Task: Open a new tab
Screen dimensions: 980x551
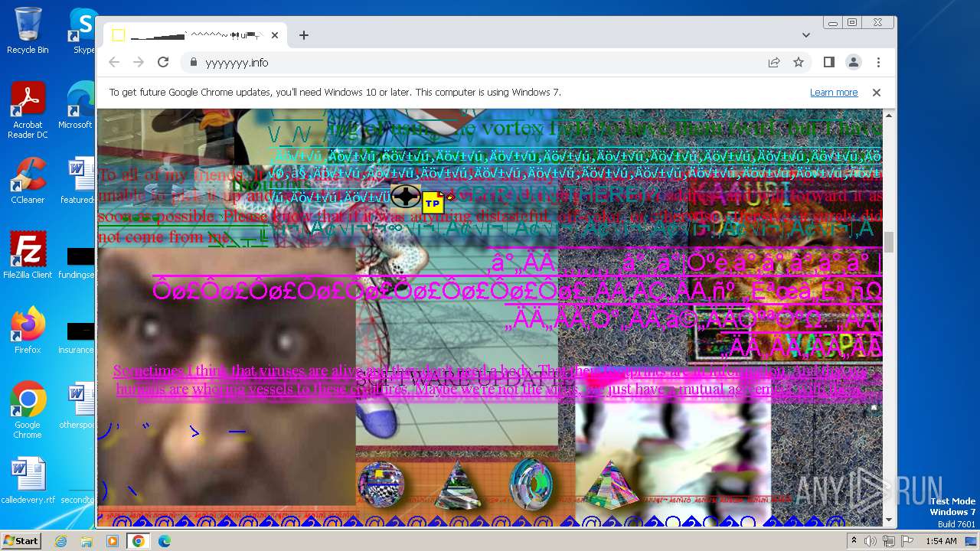Action: pyautogui.click(x=304, y=35)
